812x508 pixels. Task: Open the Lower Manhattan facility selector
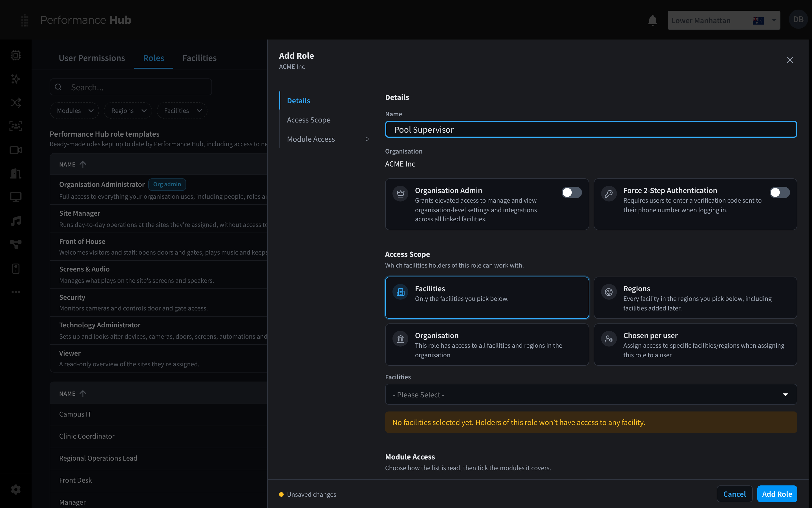(x=723, y=21)
